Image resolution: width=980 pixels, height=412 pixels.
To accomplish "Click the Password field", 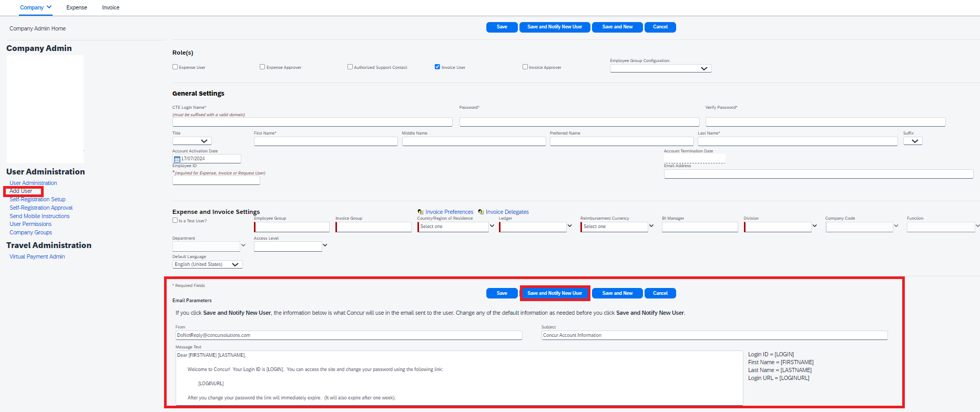I will (579, 122).
